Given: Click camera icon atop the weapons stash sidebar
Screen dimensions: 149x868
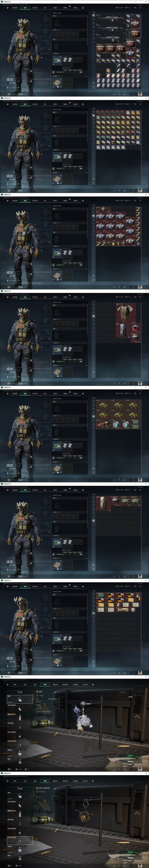Looking at the screenshot, I should click(x=94, y=15).
